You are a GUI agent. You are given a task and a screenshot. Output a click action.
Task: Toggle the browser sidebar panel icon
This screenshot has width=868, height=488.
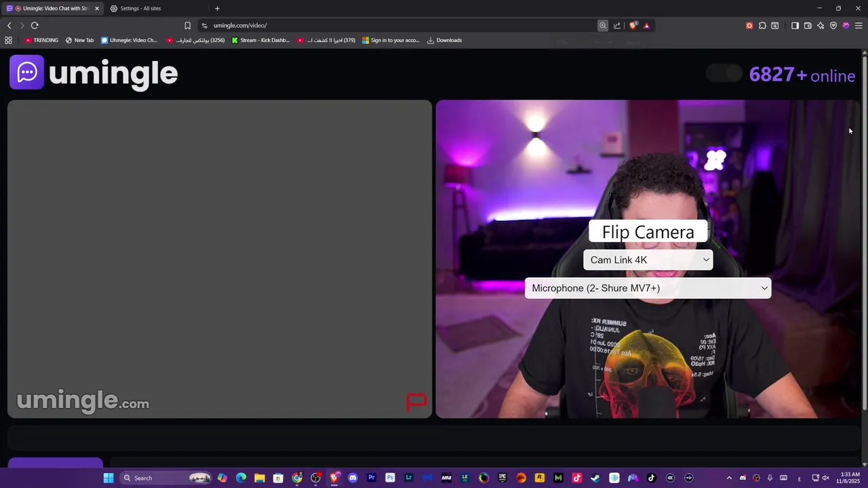pyautogui.click(x=795, y=26)
